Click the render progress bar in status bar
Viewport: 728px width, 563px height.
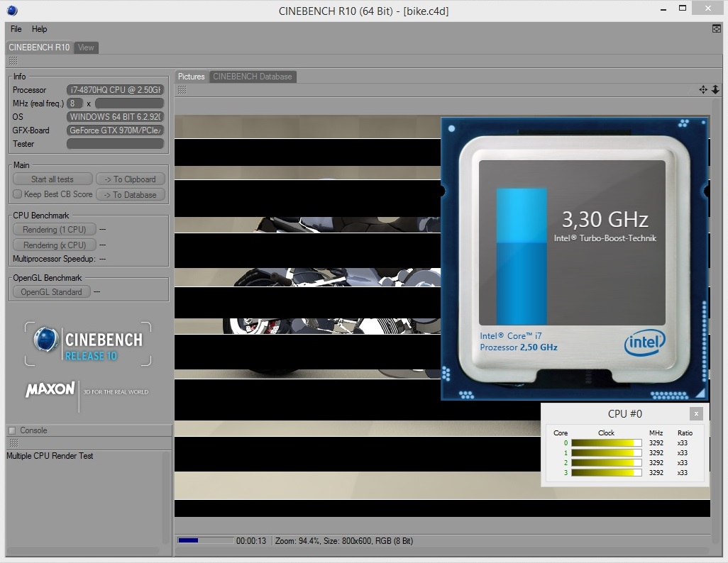[x=206, y=540]
